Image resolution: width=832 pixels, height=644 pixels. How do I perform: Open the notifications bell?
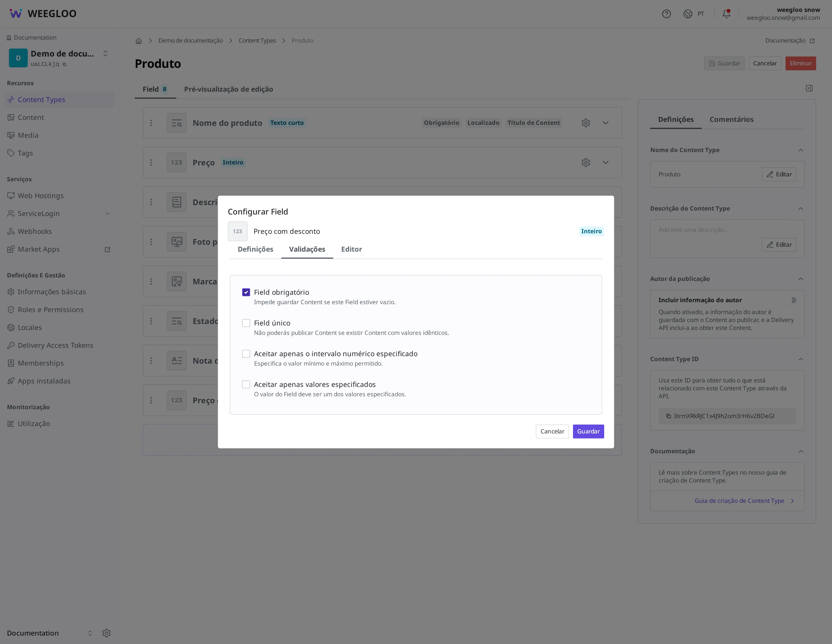[727, 14]
